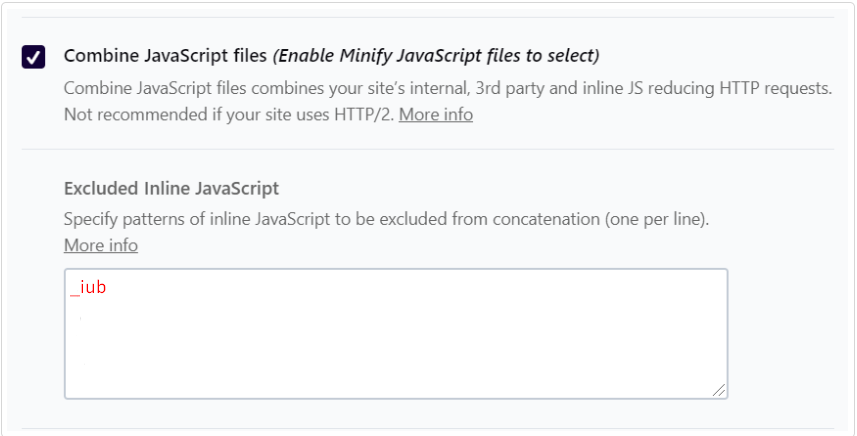
Task: Click the _iub entry in the text area
Action: pos(88,288)
